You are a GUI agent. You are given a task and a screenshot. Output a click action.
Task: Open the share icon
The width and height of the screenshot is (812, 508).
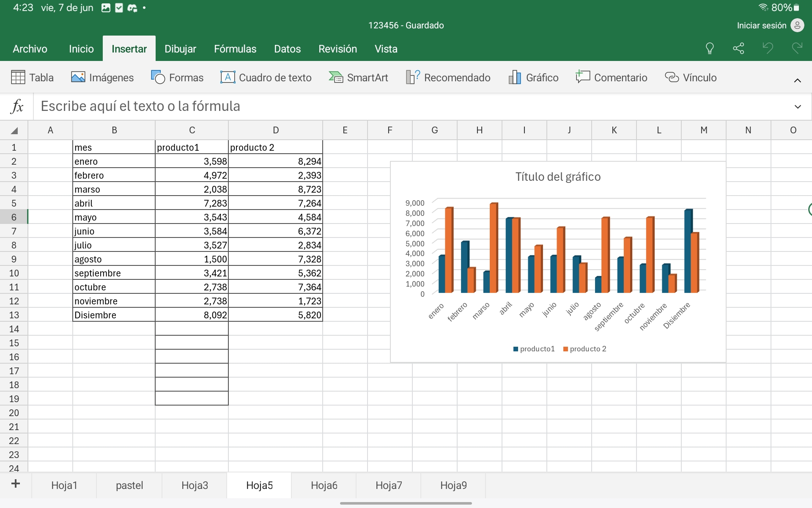(738, 48)
